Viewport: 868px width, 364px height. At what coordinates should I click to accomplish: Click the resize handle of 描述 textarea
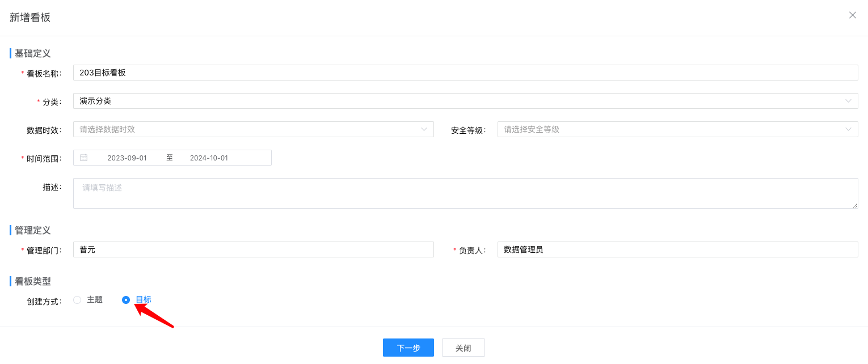pos(855,205)
